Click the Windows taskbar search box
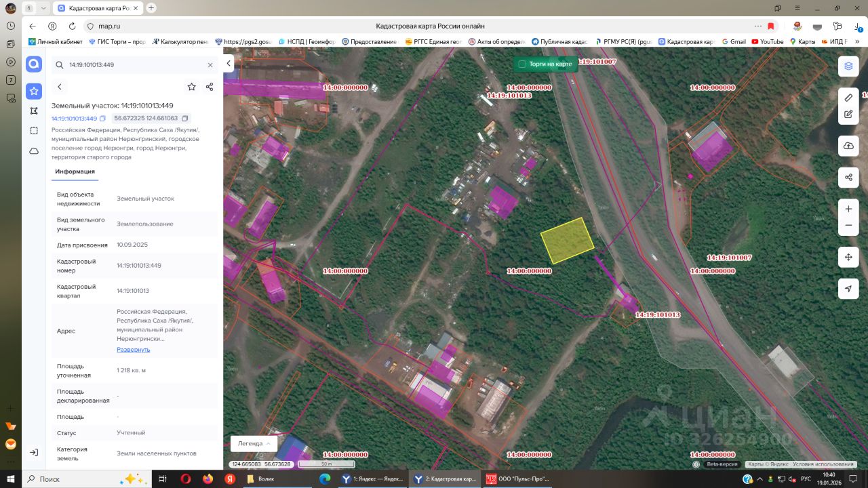The width and height of the screenshot is (868, 488). tap(86, 479)
